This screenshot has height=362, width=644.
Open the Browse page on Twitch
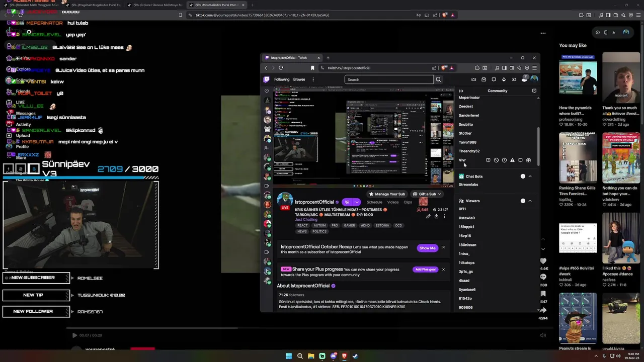point(299,79)
